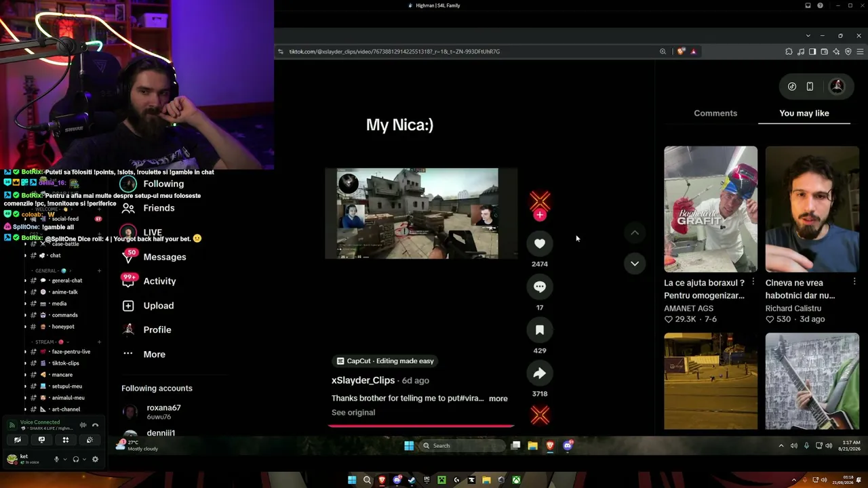
Task: Share the video with the arrow icon
Action: coord(540,373)
